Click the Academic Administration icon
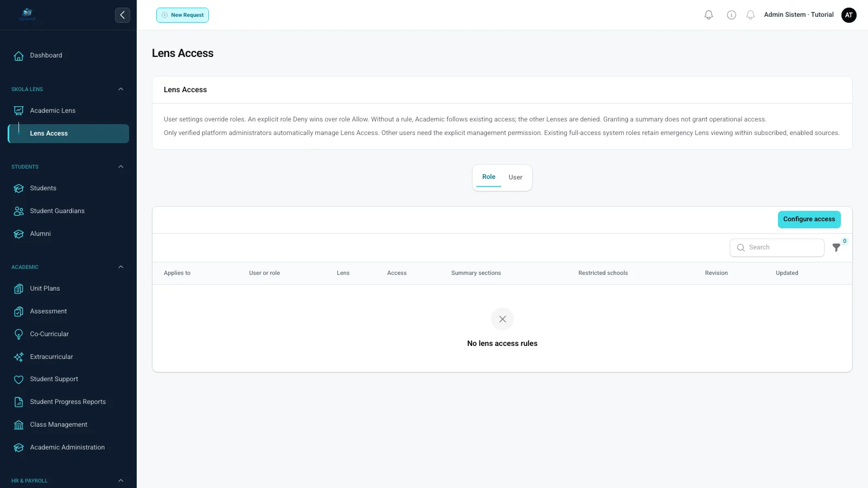This screenshot has width=868, height=488. point(18,447)
